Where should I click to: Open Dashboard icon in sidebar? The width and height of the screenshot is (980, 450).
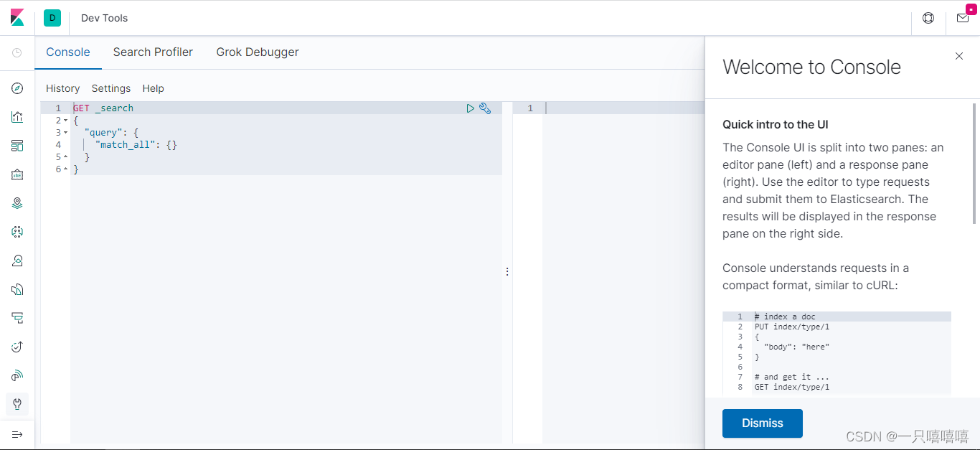click(x=17, y=146)
